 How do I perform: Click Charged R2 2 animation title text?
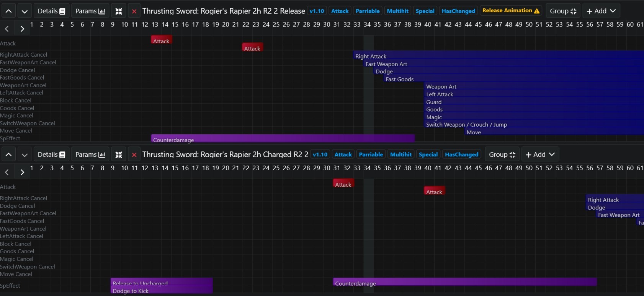(225, 155)
